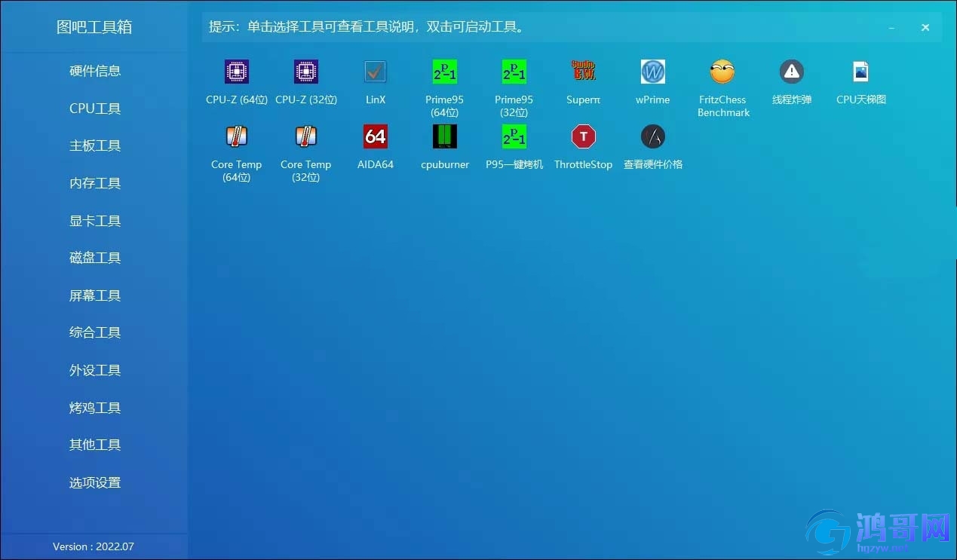957x560 pixels.
Task: Click the AIDA64 red icon
Action: pos(376,137)
